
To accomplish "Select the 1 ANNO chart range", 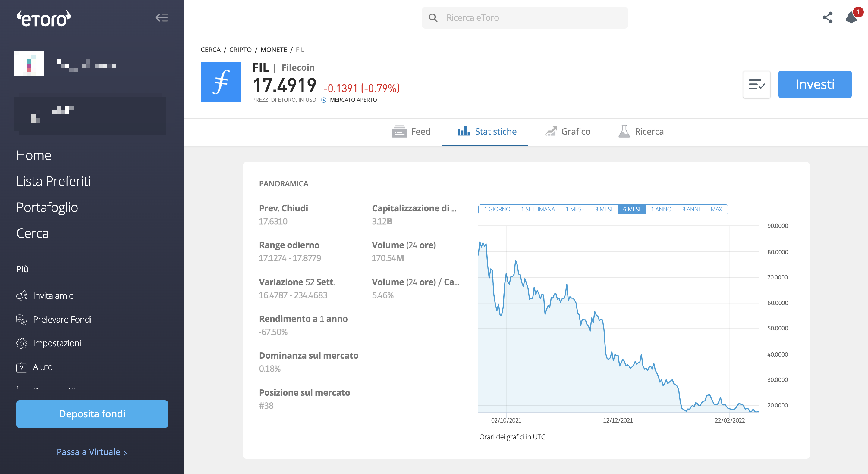I will pyautogui.click(x=661, y=209).
